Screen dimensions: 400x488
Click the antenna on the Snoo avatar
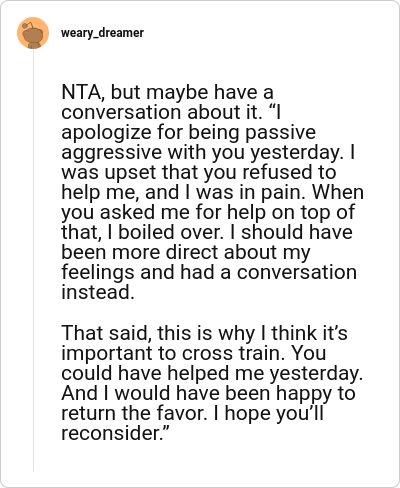tap(28, 25)
